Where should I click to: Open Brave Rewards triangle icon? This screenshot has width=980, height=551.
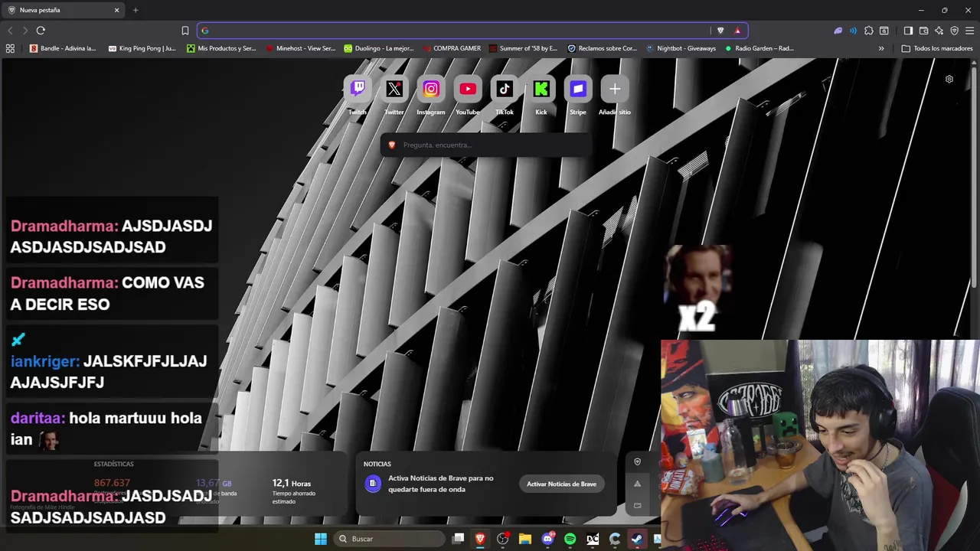point(737,31)
